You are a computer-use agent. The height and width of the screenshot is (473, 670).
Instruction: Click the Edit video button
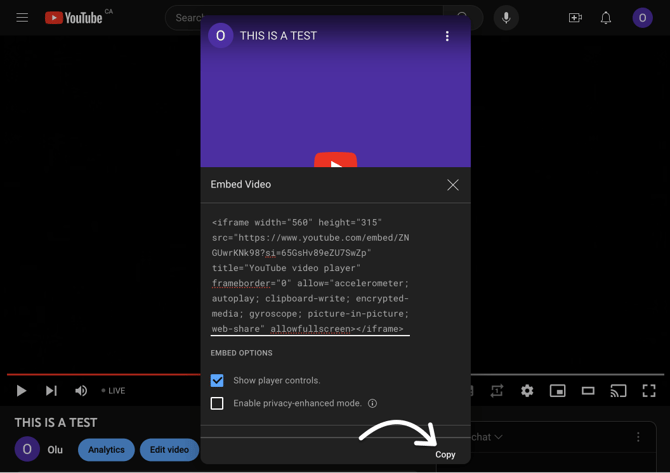pyautogui.click(x=169, y=449)
